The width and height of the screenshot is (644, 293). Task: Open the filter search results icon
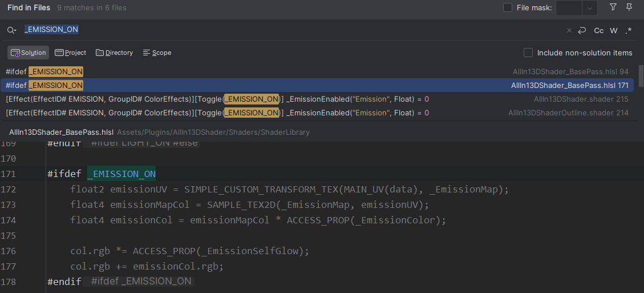pyautogui.click(x=613, y=7)
